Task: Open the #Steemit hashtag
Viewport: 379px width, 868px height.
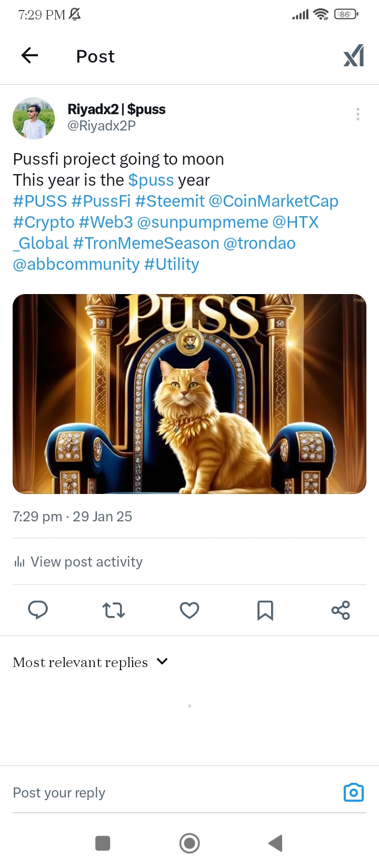Action: (x=170, y=201)
